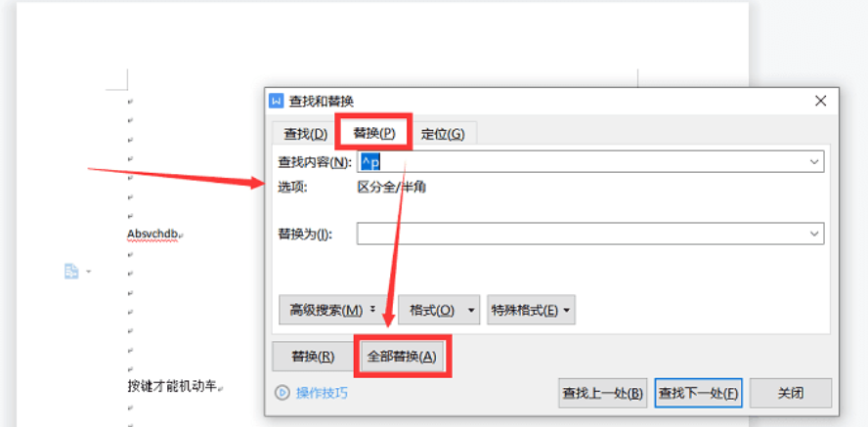Click the WPS logo icon in dialog title
This screenshot has height=427, width=868.
pos(277,101)
